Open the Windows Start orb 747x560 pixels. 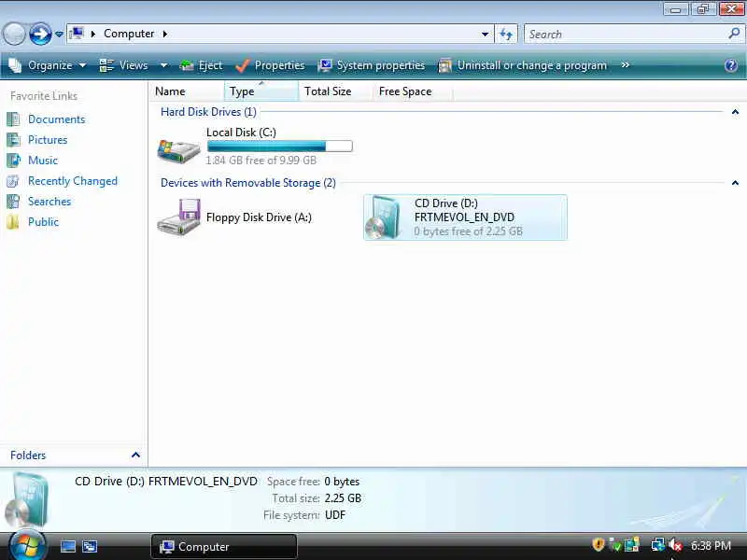(27, 546)
